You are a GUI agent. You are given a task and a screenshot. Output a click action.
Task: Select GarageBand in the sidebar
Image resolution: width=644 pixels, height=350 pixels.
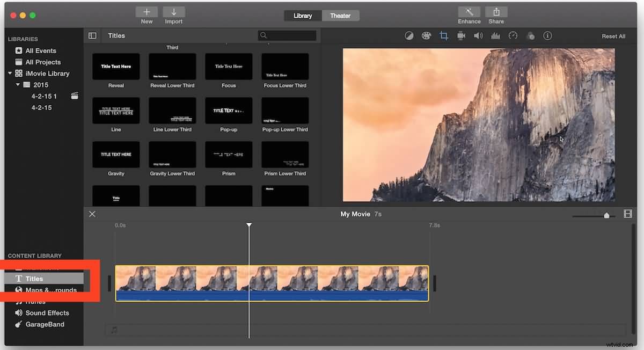[x=46, y=324]
